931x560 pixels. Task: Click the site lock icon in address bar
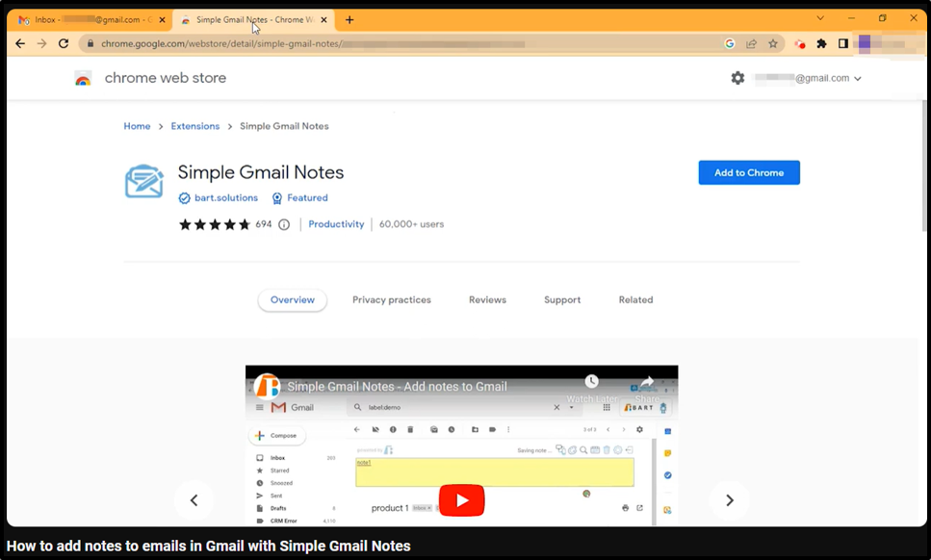pyautogui.click(x=91, y=43)
